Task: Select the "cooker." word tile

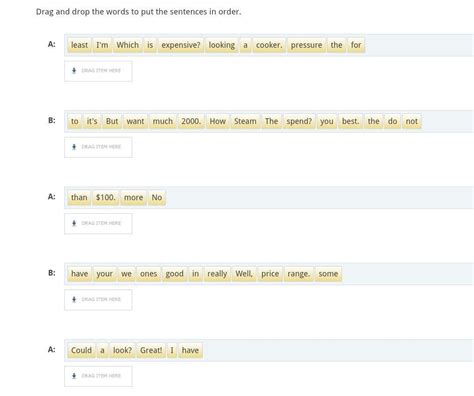Action: (x=269, y=45)
